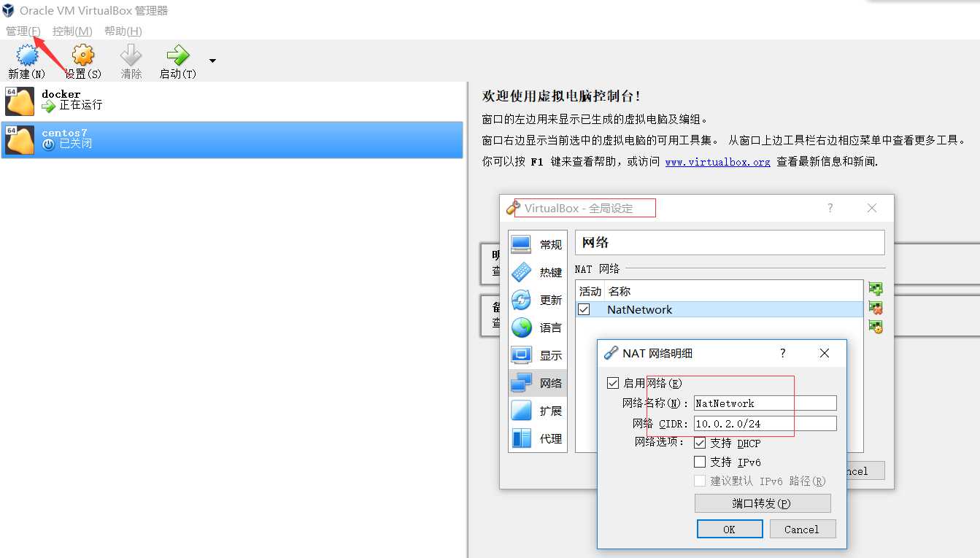980x558 pixels.
Task: Open the 管理(F) menu
Action: (23, 31)
